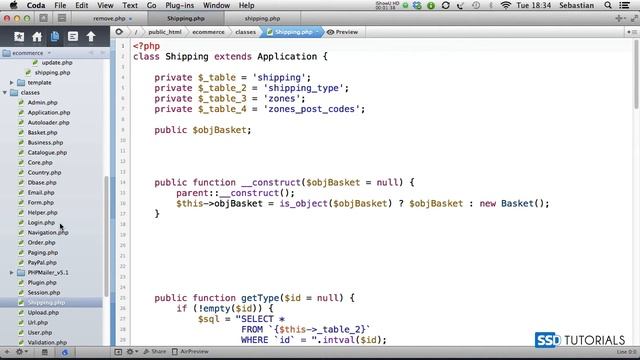Click the sites view toolbar icon
640x360 pixels.
pos(44,18)
